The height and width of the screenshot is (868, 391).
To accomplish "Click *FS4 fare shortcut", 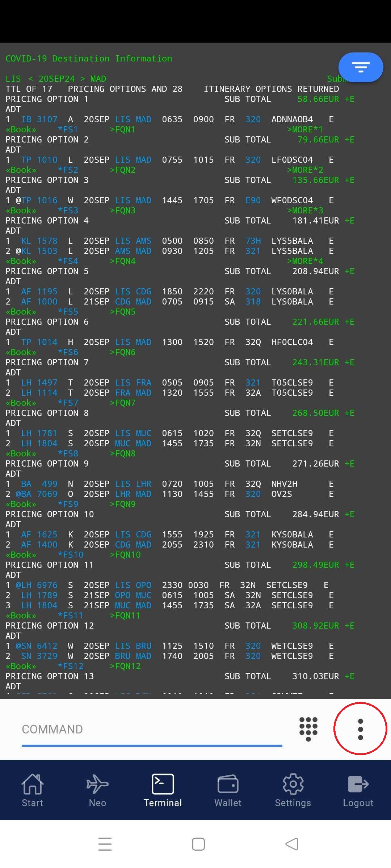I will (x=68, y=261).
